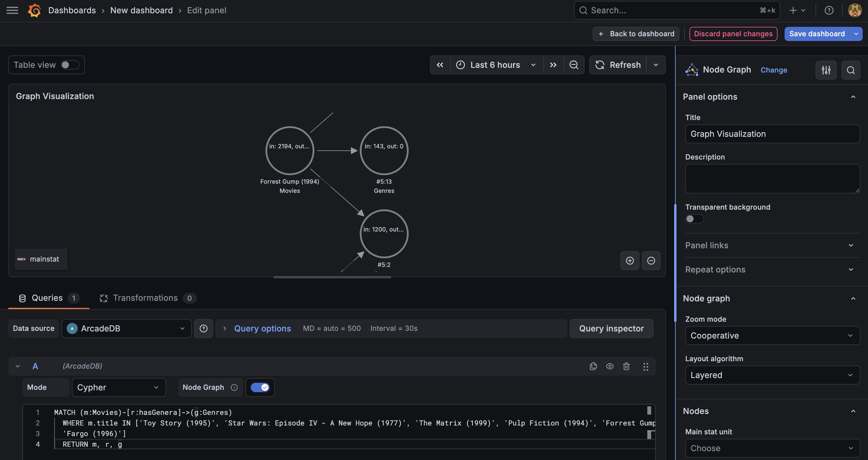
Task: Open the panel options sliders icon
Action: pos(826,70)
